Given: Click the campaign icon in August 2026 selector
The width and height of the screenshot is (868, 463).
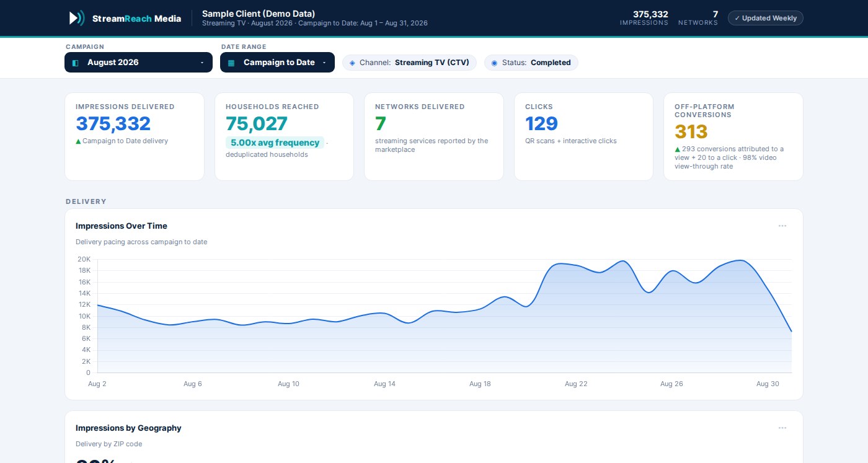Looking at the screenshot, I should click(76, 63).
